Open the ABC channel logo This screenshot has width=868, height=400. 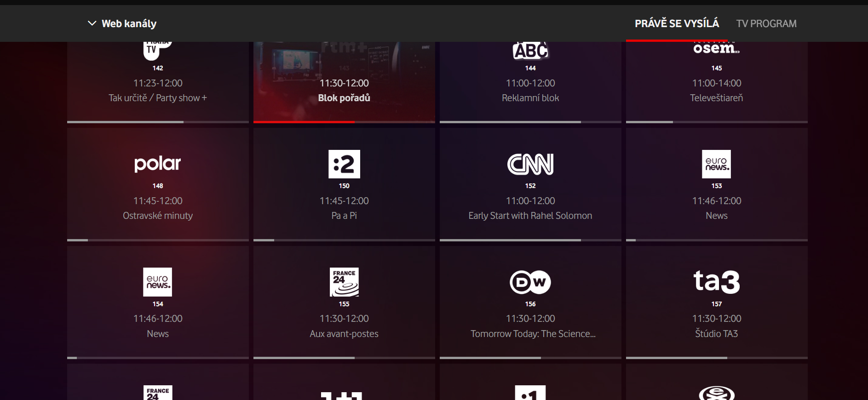click(x=530, y=51)
